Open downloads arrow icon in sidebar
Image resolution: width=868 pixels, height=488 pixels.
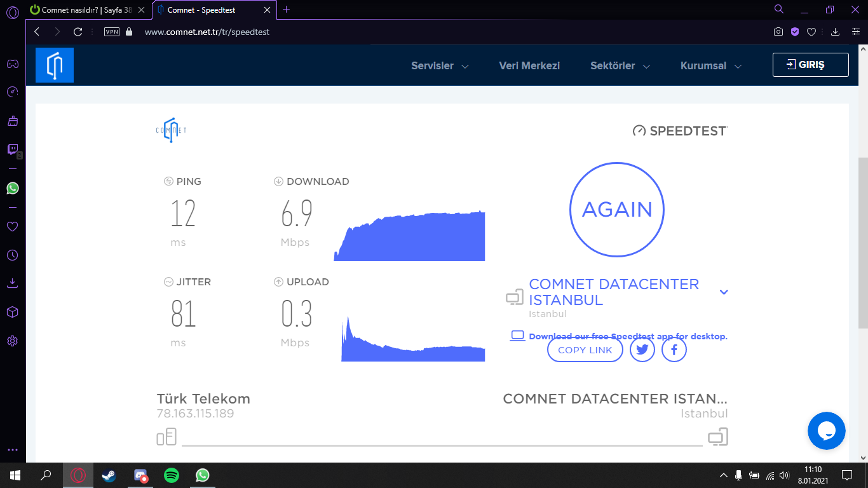tap(12, 283)
